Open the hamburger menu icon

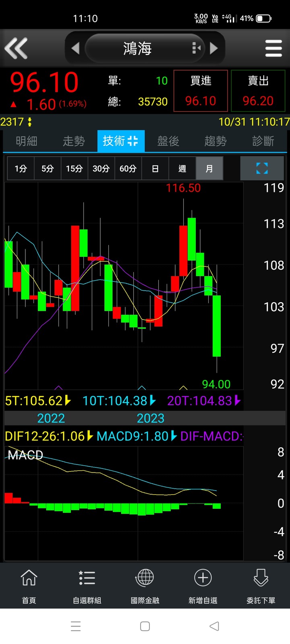click(x=273, y=48)
